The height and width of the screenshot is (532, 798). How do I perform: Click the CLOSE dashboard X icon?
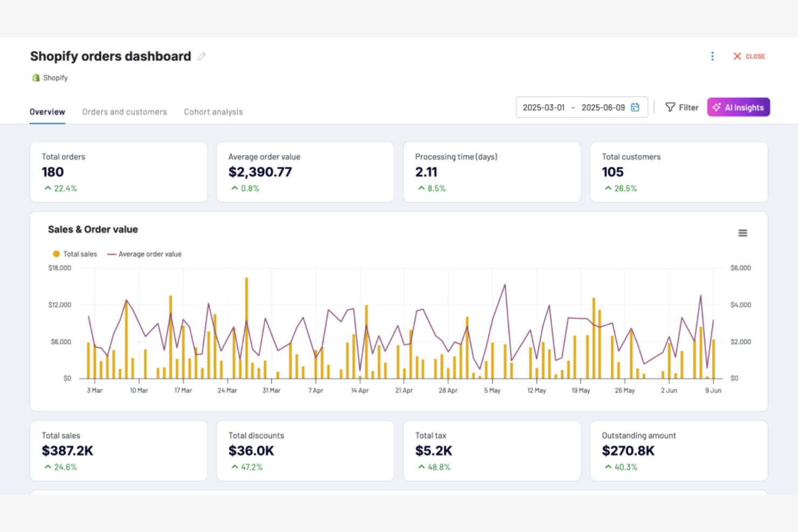click(737, 56)
